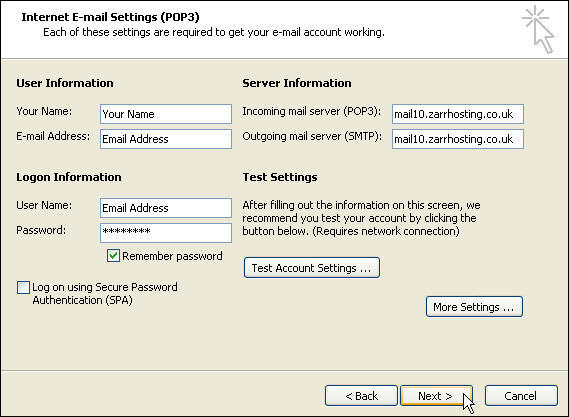Click the wizard cursor icon in header
This screenshot has width=569, height=417.
point(538,29)
